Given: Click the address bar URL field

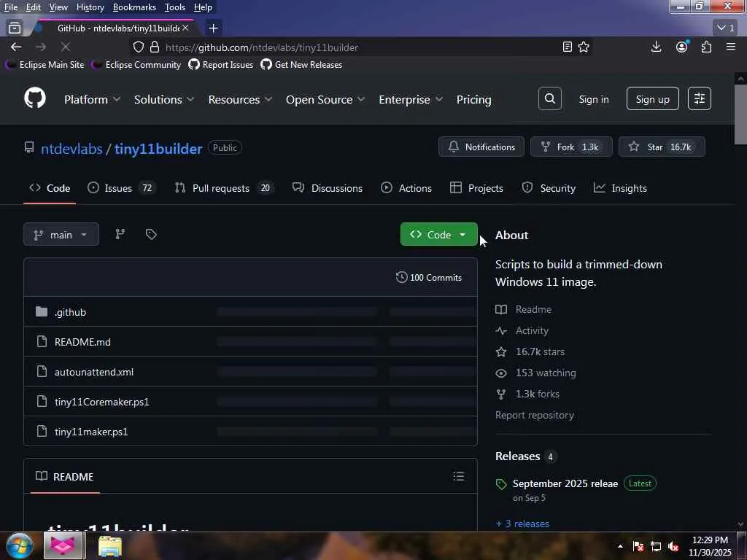Looking at the screenshot, I should [x=360, y=47].
